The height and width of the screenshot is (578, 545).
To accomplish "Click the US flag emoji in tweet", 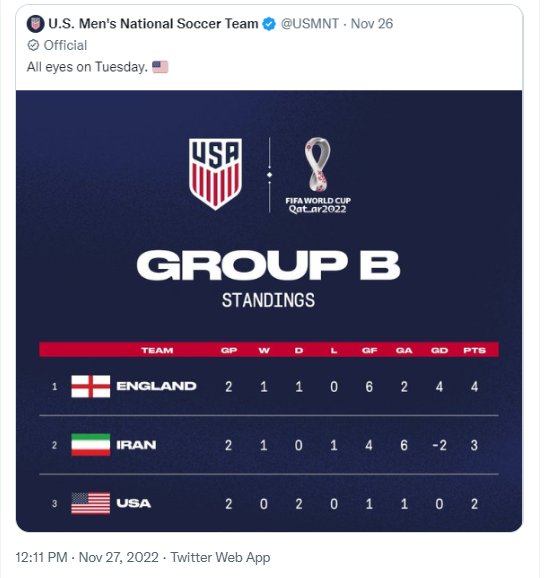I will pos(160,67).
